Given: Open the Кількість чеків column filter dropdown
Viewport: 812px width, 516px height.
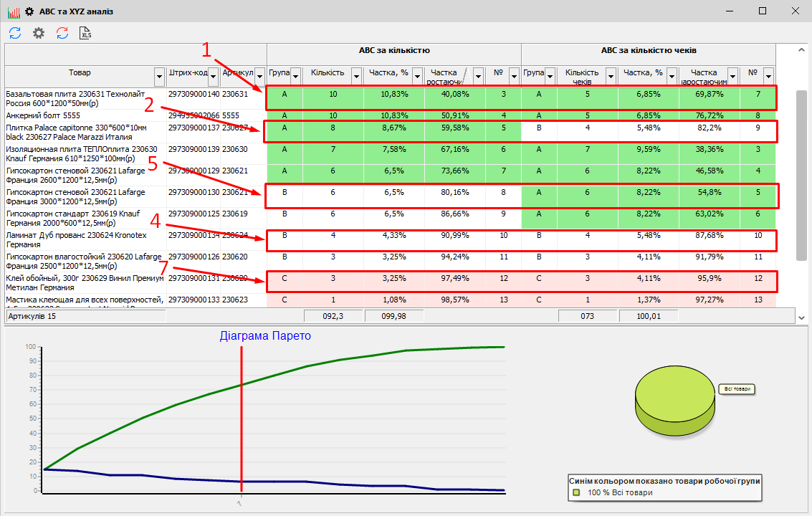Looking at the screenshot, I should [611, 76].
